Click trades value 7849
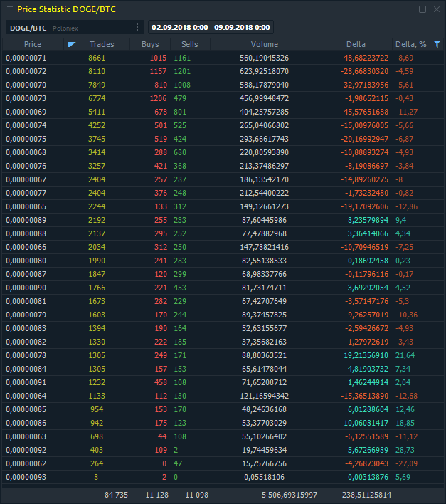Image resolution: width=446 pixels, height=504 pixels. (97, 85)
